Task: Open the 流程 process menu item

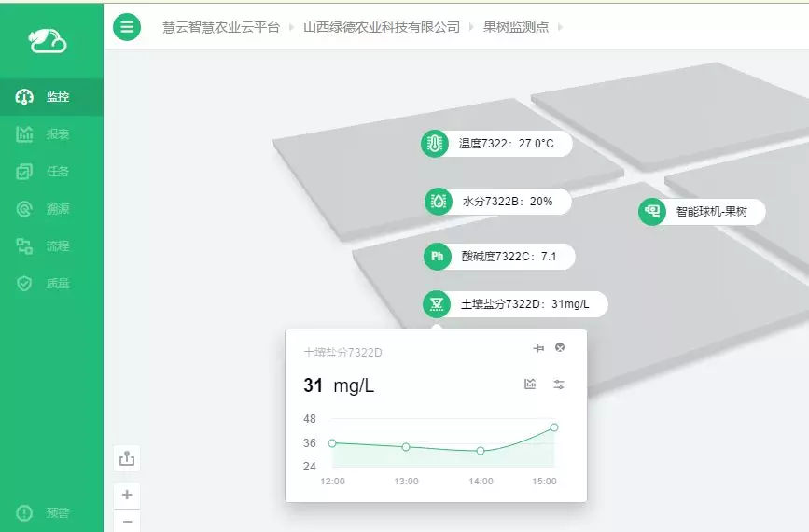Action: pyautogui.click(x=44, y=246)
